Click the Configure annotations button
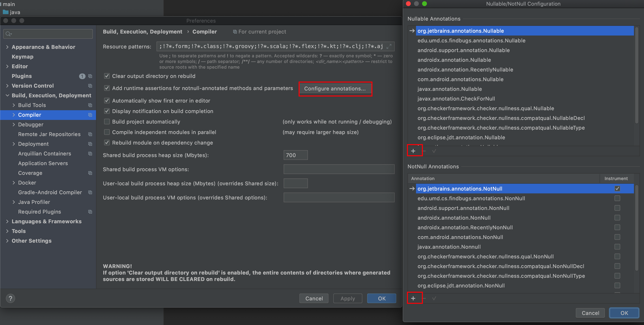Screen dimensions: 644x325 335,89
